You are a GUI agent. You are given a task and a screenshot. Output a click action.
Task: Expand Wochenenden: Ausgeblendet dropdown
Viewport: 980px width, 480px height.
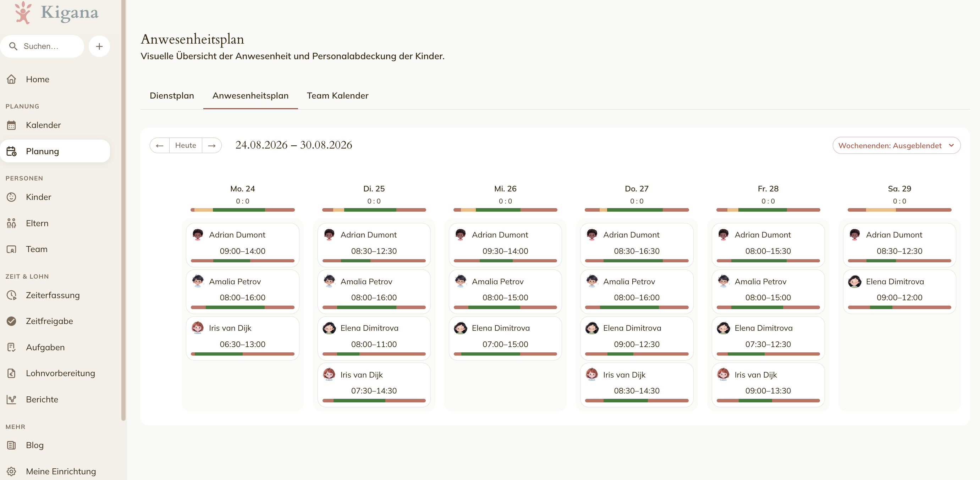pos(896,146)
